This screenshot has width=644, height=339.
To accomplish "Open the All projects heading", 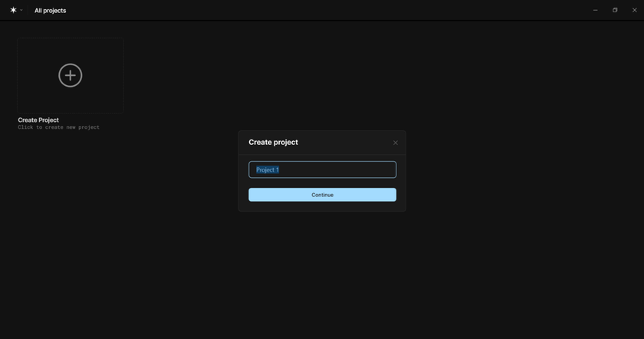I will pos(50,11).
